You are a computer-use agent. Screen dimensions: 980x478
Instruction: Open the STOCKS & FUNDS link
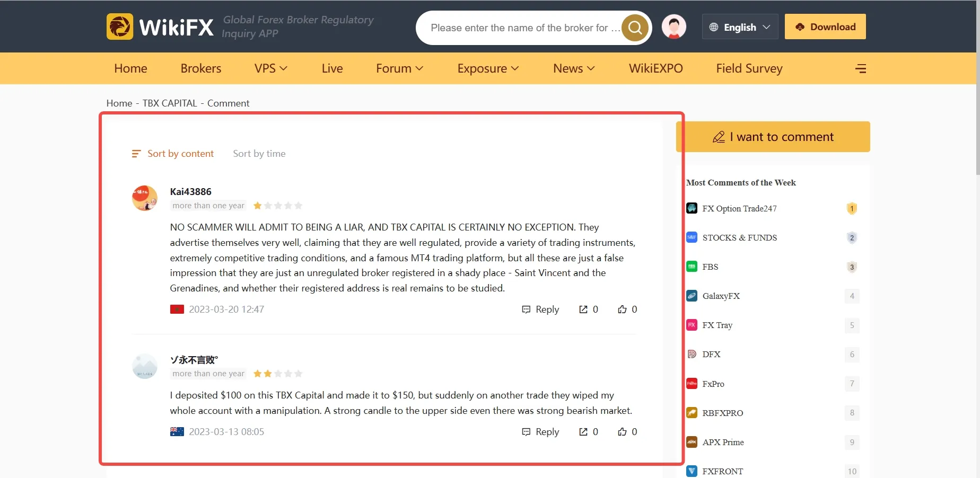[x=740, y=237]
